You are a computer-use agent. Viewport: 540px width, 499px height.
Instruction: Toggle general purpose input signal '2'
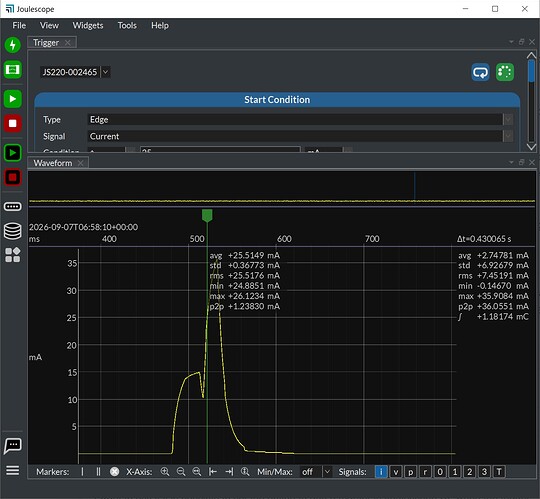click(470, 472)
